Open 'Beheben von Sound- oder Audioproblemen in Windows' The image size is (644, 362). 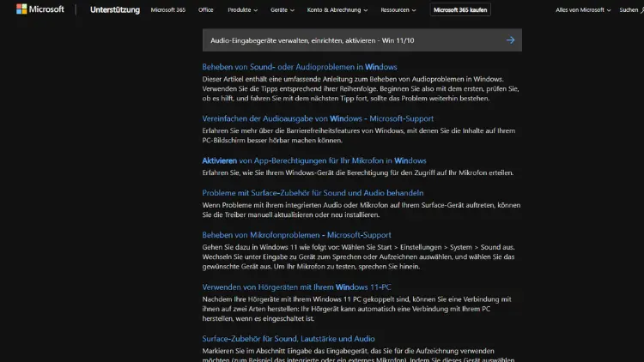(x=300, y=67)
